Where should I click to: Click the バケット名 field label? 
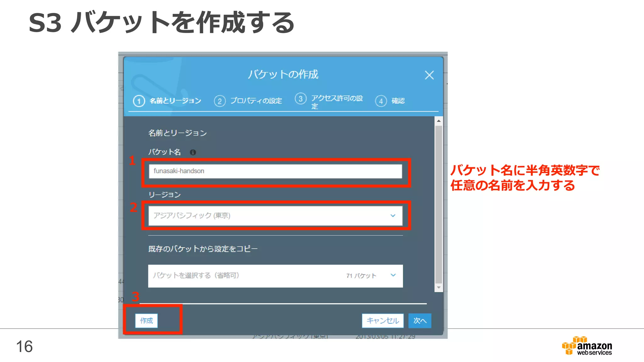click(x=164, y=152)
